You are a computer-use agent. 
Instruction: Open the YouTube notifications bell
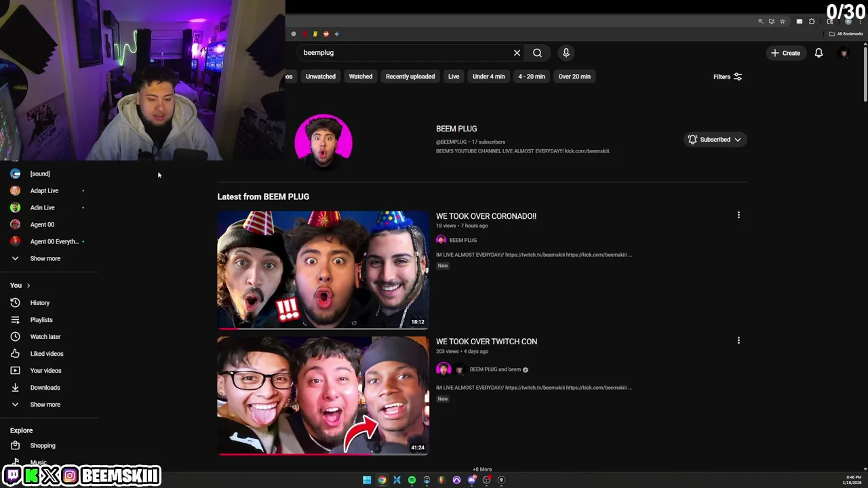[x=818, y=53]
